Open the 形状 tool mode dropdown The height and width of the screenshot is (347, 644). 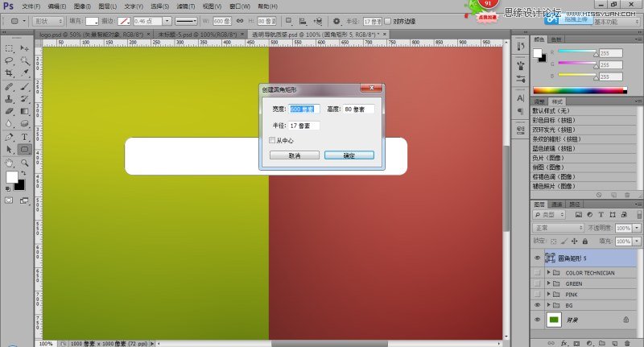48,21
